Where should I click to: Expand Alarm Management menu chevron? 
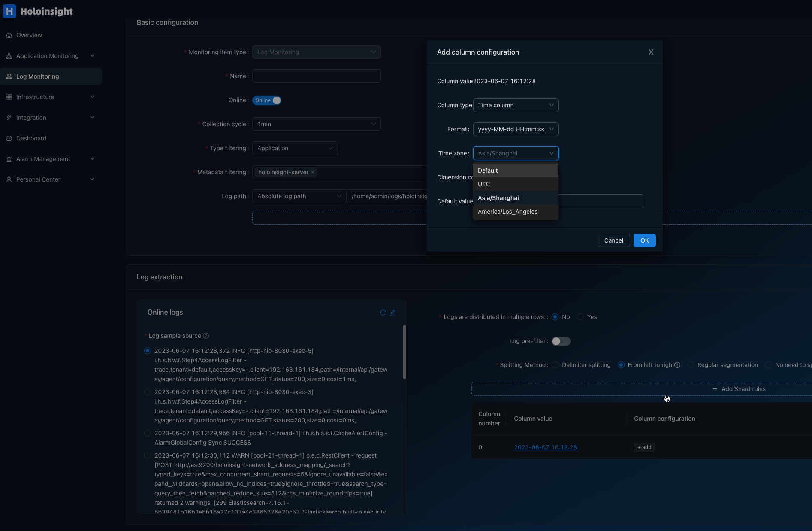92,159
